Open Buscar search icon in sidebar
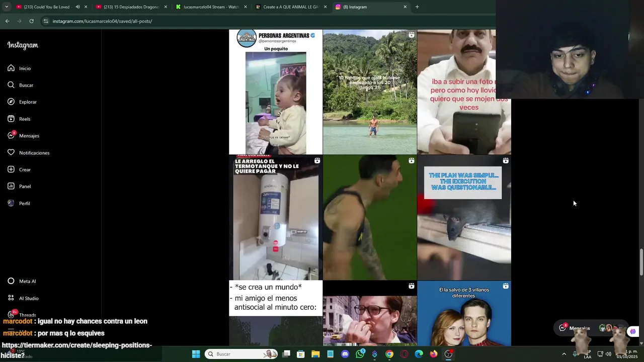644x362 pixels. (11, 85)
